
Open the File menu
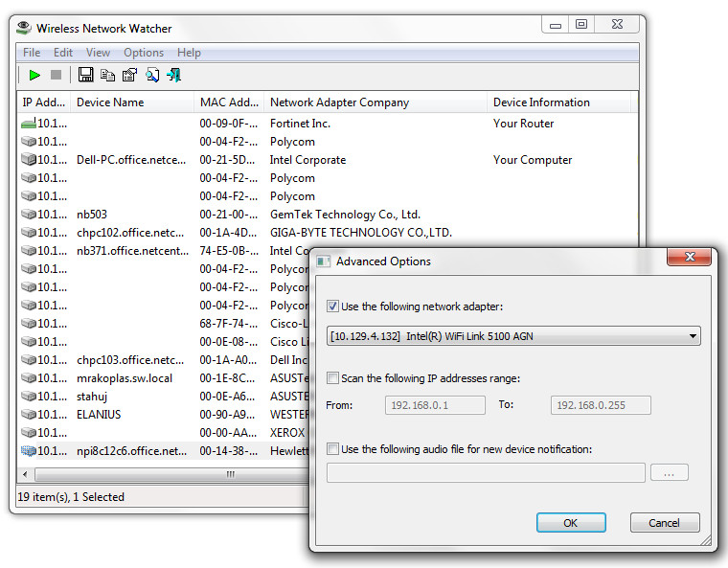pos(32,53)
